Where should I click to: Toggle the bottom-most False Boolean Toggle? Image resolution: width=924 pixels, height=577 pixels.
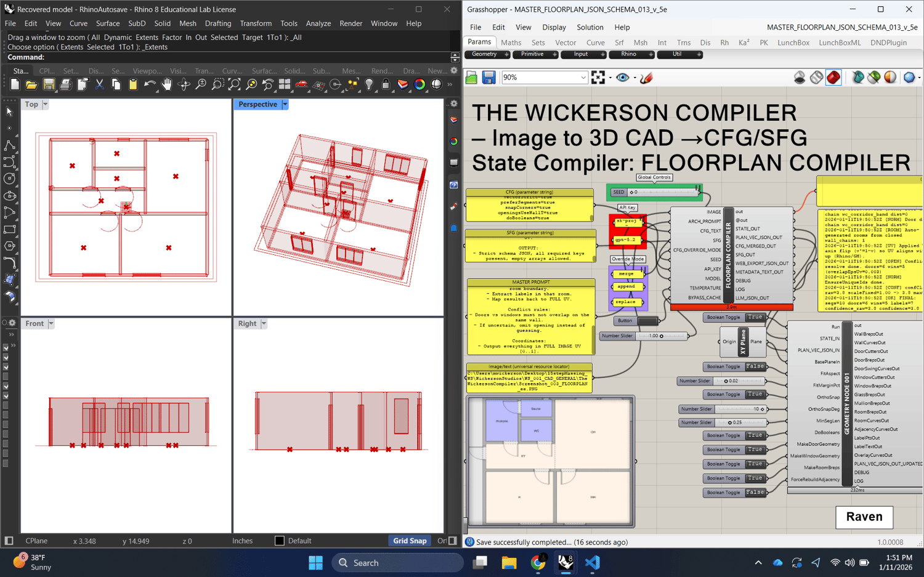735,493
